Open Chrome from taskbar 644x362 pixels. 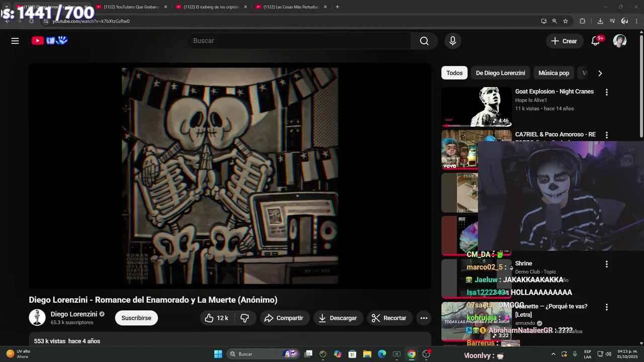coord(412,354)
